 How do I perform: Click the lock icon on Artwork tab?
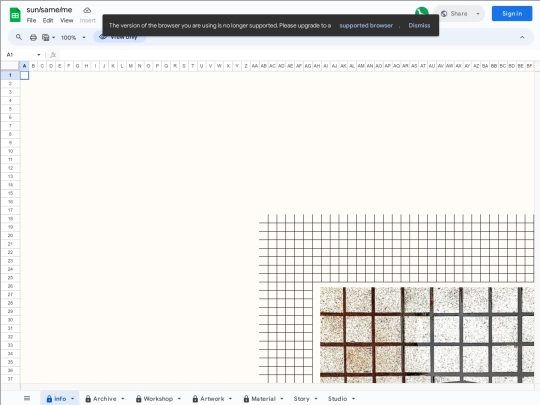[195, 399]
